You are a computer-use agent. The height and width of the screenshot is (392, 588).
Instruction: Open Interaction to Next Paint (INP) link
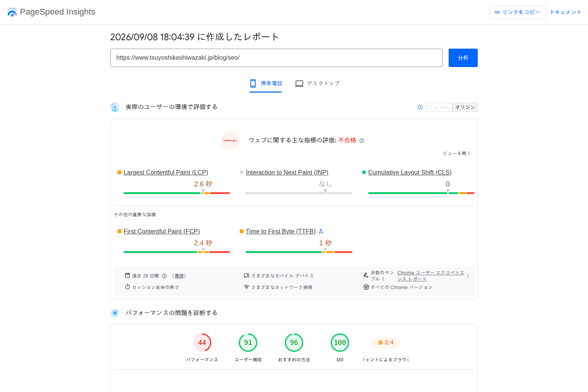coord(287,173)
